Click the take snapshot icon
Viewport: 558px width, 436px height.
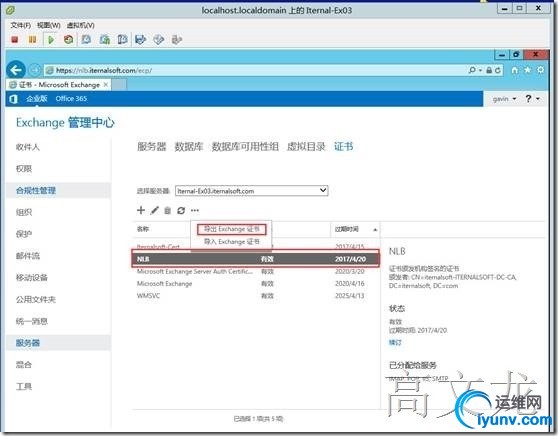click(x=86, y=40)
